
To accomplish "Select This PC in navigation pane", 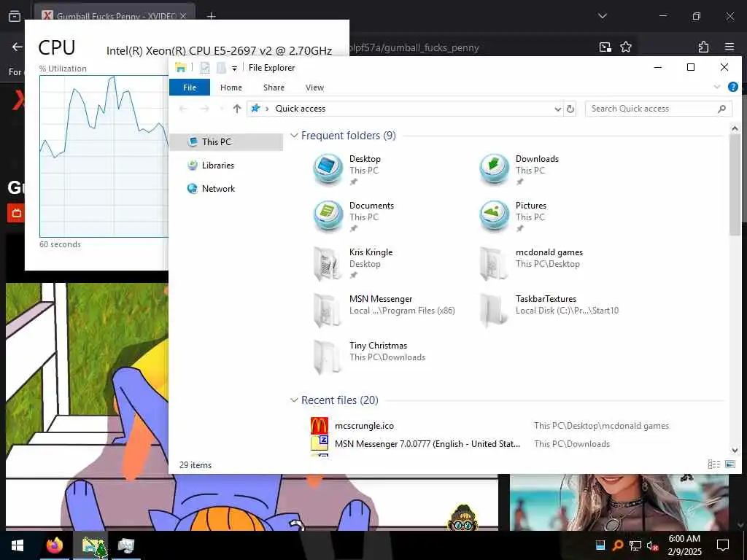I will (226, 142).
